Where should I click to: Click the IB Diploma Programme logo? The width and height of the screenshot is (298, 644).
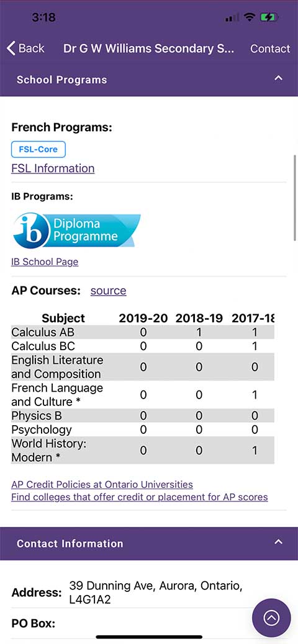[x=76, y=230]
